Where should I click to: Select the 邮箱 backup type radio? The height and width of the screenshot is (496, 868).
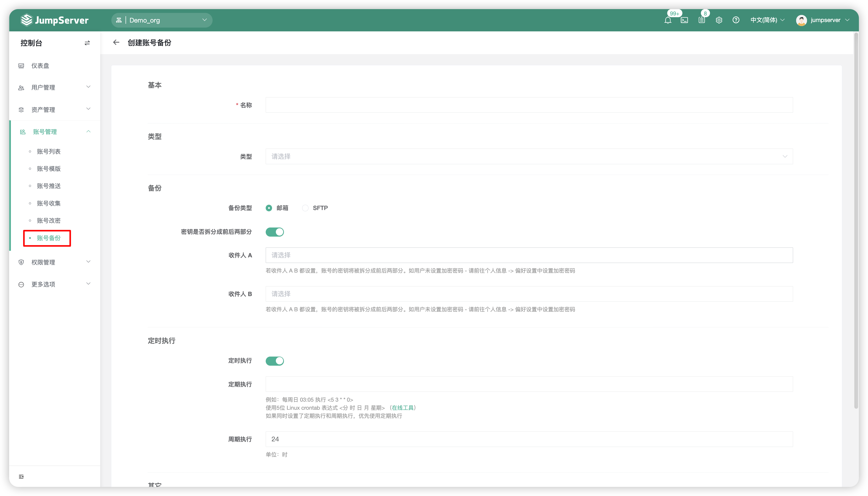[269, 208]
